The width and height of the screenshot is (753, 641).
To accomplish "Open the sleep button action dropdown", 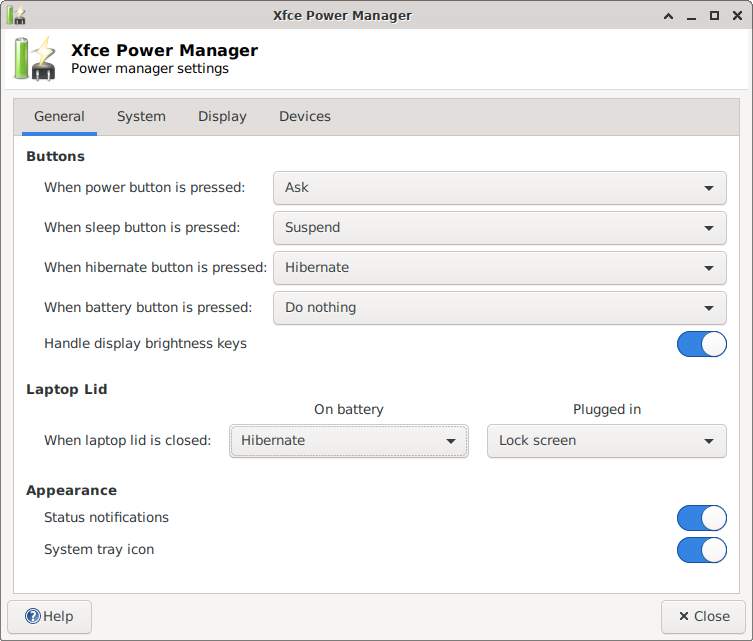I will [499, 228].
